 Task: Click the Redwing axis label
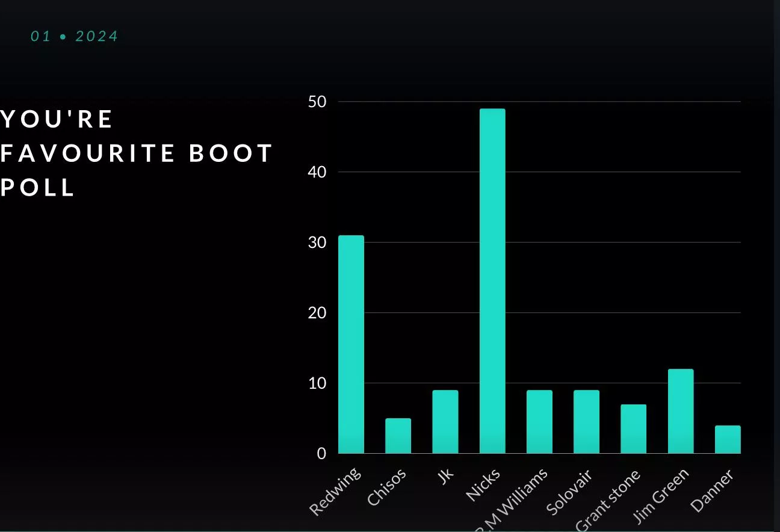click(x=335, y=492)
